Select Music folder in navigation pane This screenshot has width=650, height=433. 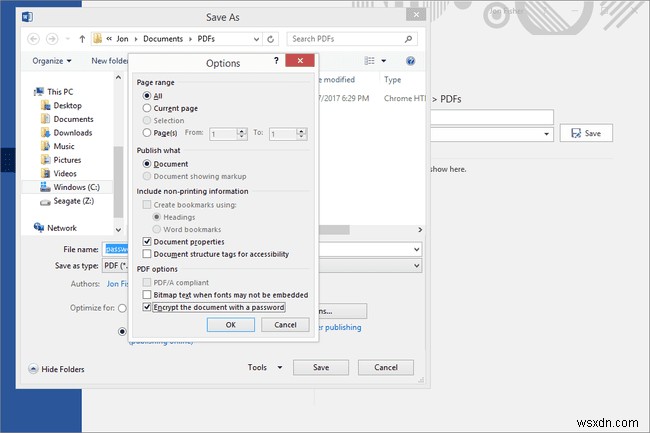coord(58,146)
